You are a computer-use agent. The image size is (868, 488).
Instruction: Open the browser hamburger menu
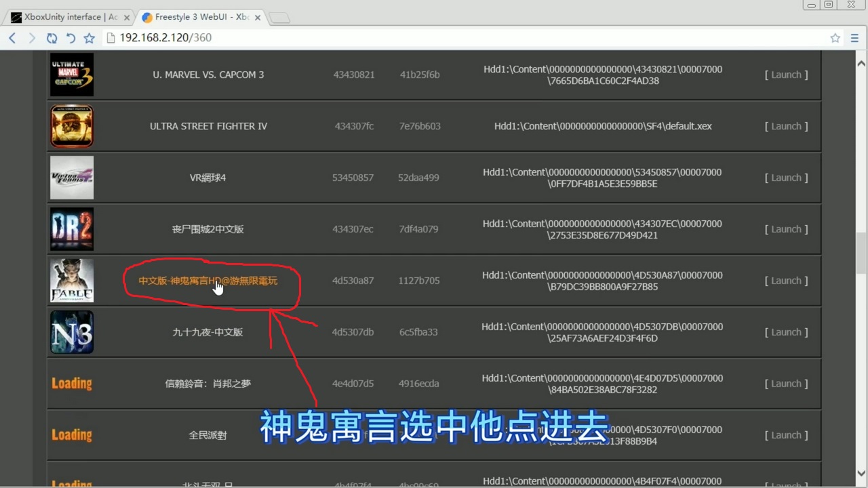tap(855, 38)
